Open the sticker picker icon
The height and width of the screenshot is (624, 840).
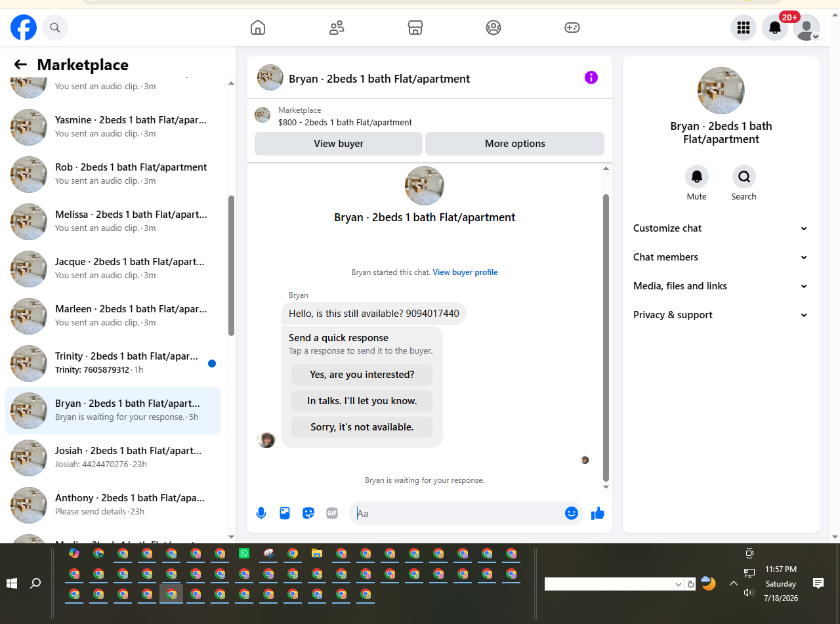[308, 513]
